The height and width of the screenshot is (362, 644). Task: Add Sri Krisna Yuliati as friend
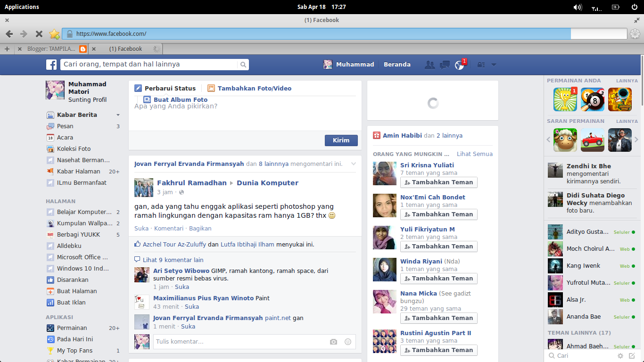tap(439, 182)
